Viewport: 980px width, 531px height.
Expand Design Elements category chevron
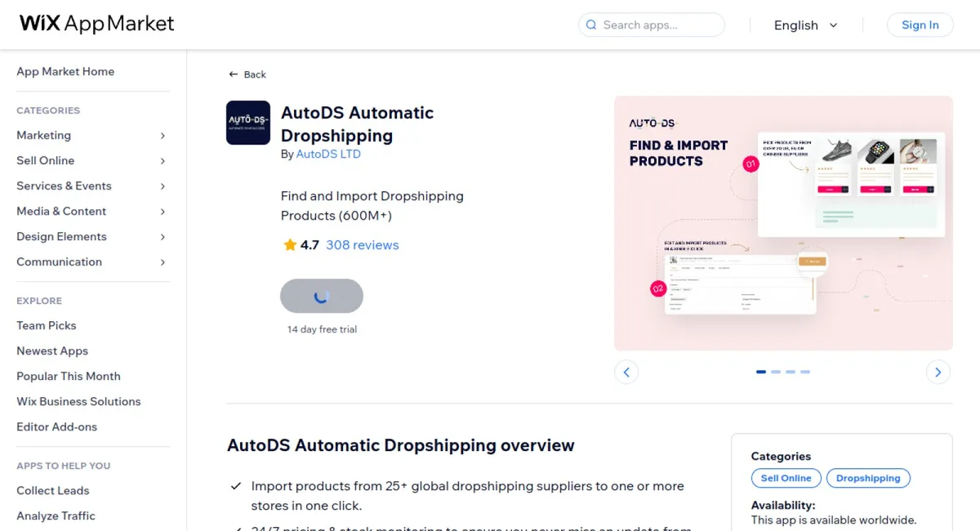point(163,237)
